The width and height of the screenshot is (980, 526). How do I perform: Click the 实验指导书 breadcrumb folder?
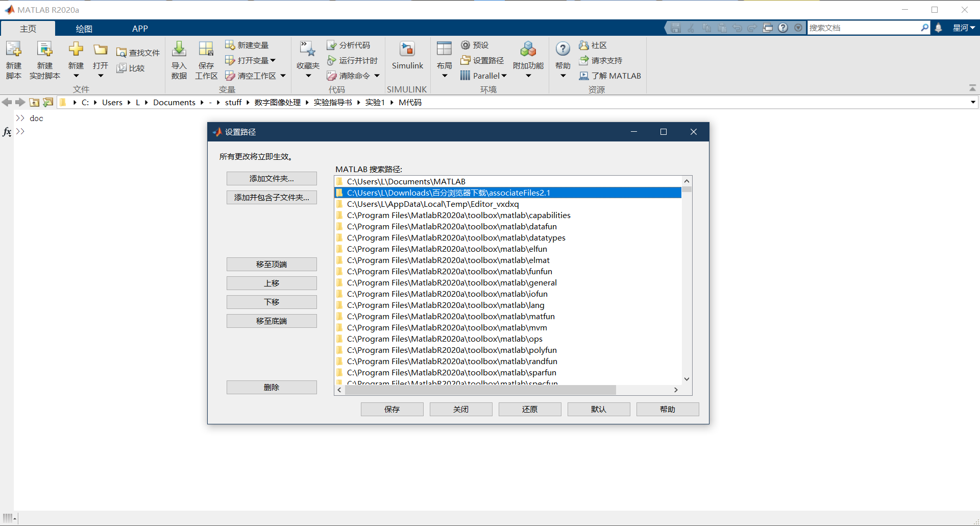pyautogui.click(x=333, y=102)
